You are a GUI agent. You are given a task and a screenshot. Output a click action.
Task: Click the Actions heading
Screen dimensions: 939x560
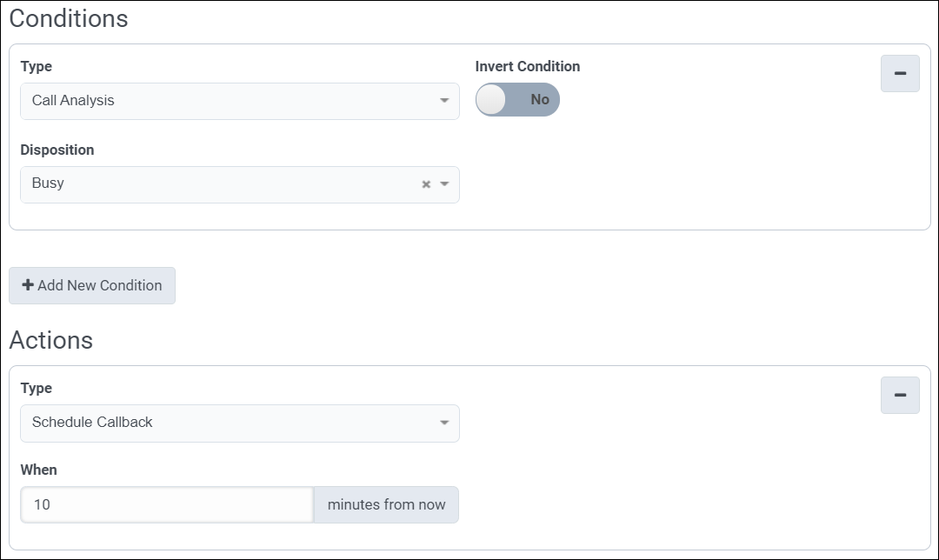coord(51,340)
